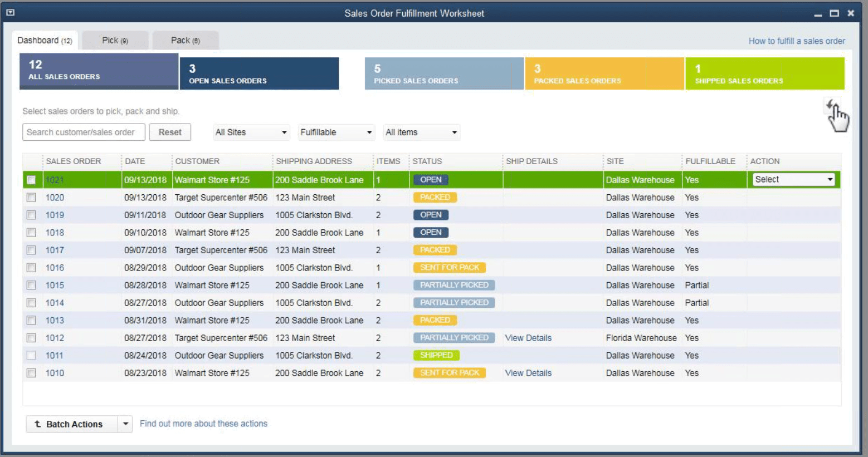This screenshot has width=868, height=457.
Task: Check the checkbox for sales order 1021
Action: (x=31, y=180)
